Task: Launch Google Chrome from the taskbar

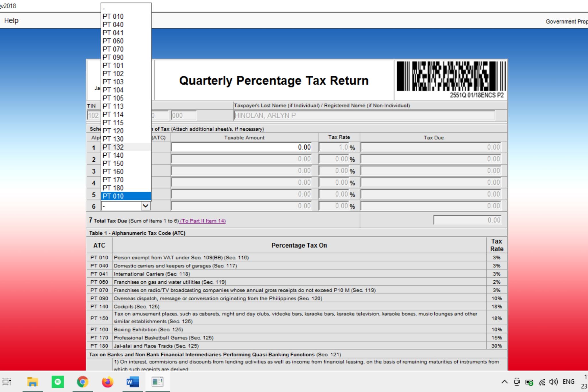Action: 82,382
